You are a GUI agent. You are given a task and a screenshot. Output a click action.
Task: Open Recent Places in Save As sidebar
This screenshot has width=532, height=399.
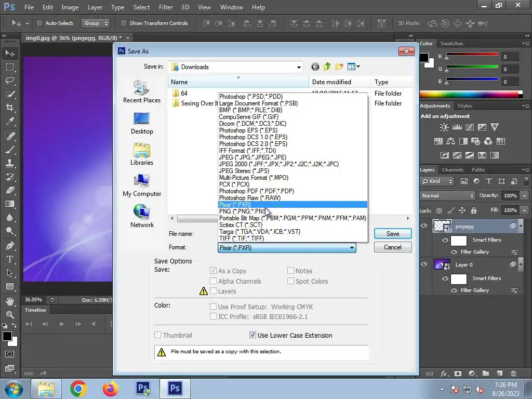pyautogui.click(x=142, y=91)
